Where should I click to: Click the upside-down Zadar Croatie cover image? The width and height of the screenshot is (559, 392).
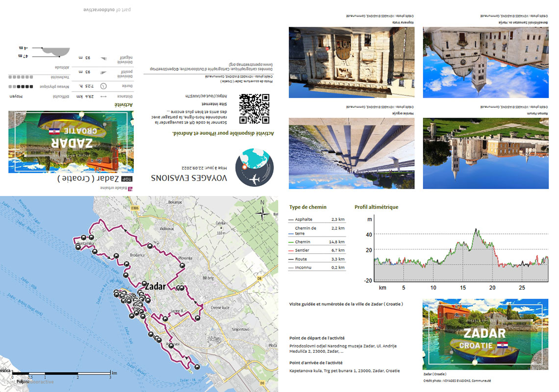point(71,142)
